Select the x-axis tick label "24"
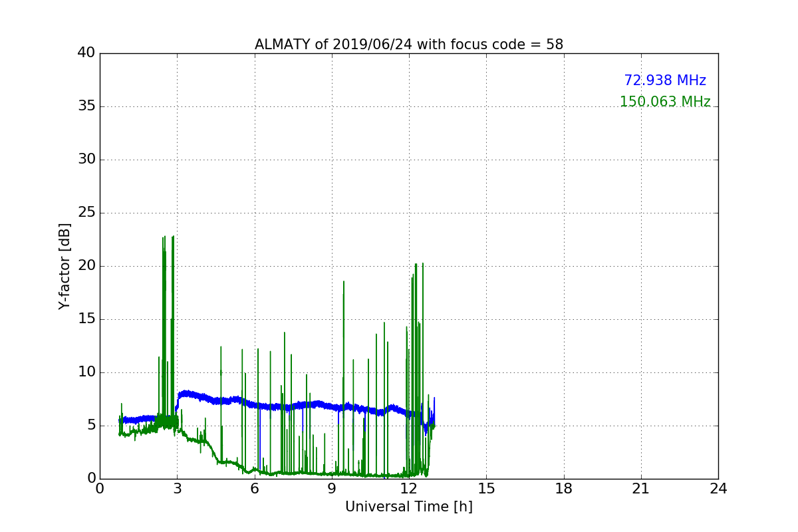The height and width of the screenshot is (532, 798). tap(718, 488)
